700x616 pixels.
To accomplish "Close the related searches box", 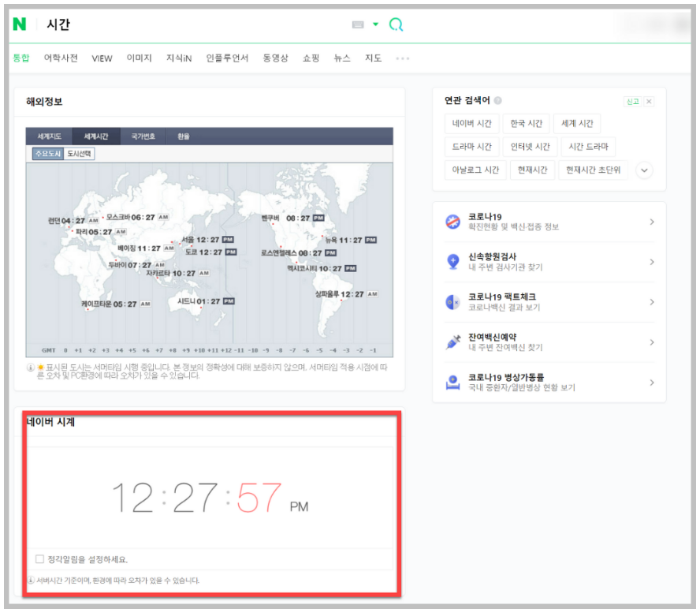I will [x=649, y=102].
